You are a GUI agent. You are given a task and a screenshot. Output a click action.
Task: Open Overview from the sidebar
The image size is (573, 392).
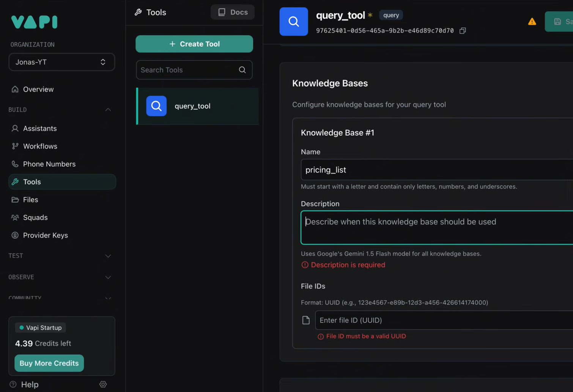38,89
